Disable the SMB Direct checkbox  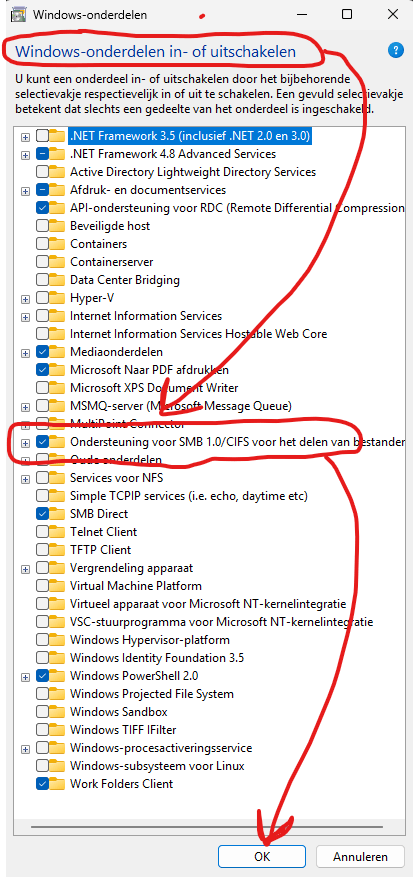click(x=42, y=513)
